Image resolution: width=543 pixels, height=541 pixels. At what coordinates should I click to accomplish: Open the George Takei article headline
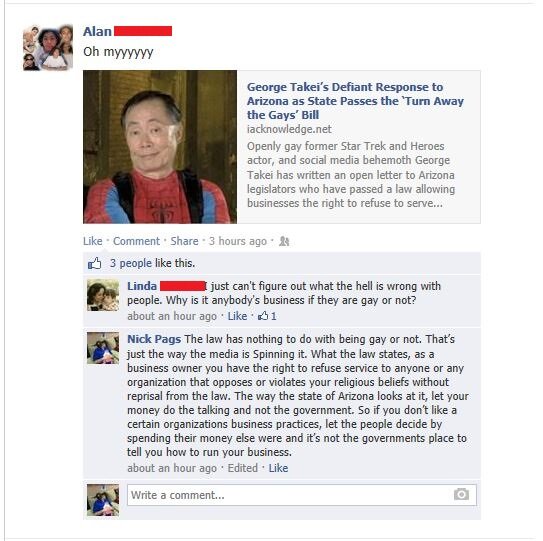355,101
